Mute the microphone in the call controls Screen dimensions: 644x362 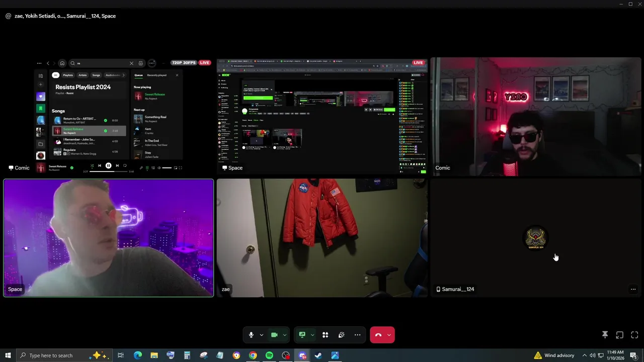pyautogui.click(x=251, y=335)
